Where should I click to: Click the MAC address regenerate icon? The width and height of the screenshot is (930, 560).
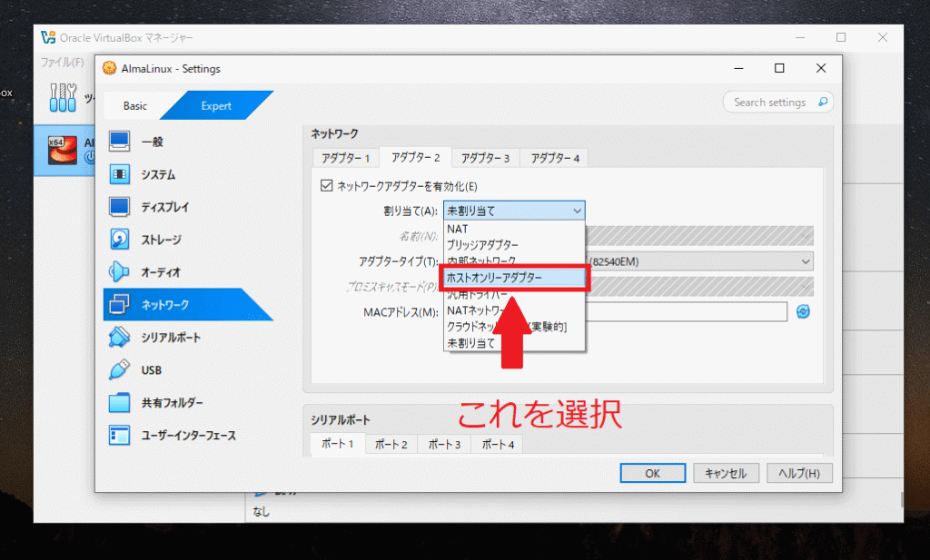point(803,311)
